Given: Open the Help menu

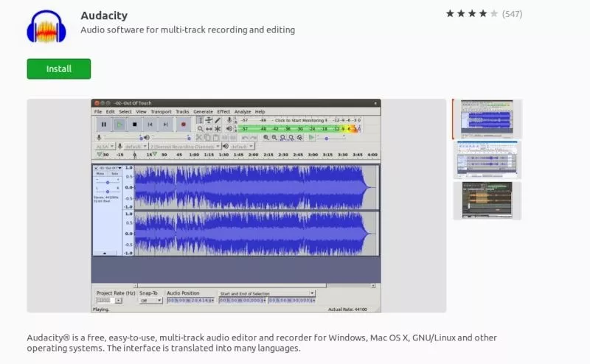Looking at the screenshot, I should click(260, 112).
